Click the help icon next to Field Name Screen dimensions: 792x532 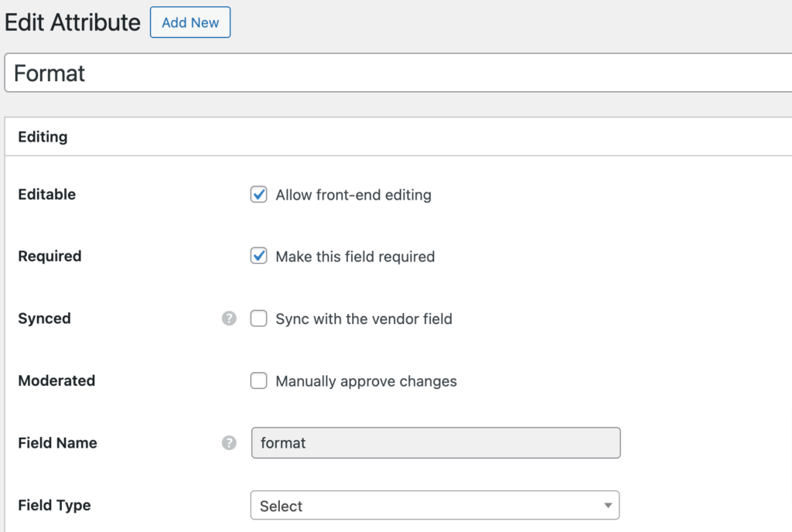229,443
